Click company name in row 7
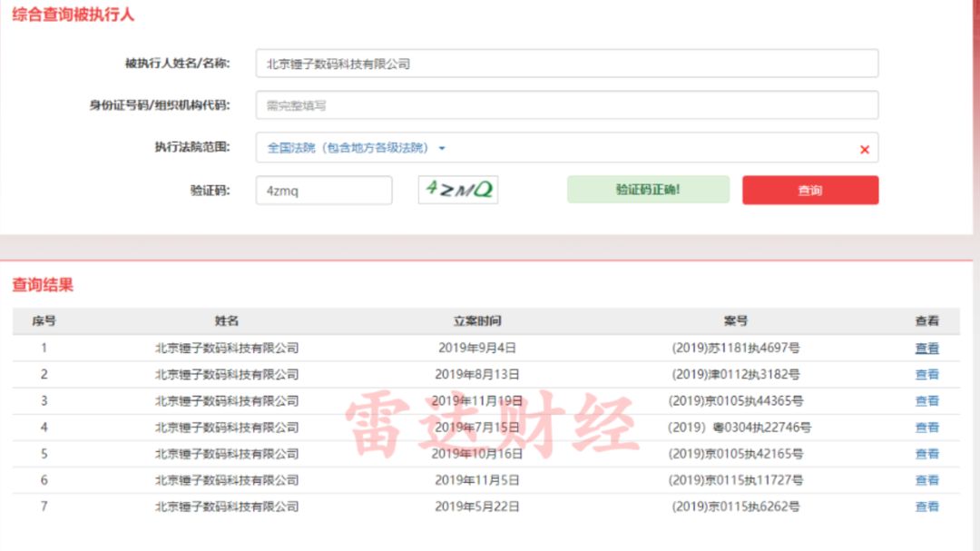The height and width of the screenshot is (551, 980). (x=227, y=507)
